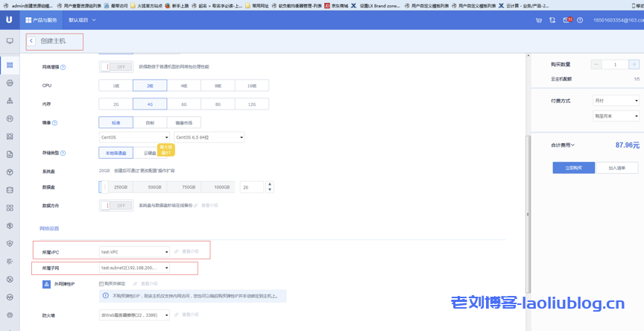
Task: Open the message inbox icon with red badge
Action: pyautogui.click(x=567, y=20)
